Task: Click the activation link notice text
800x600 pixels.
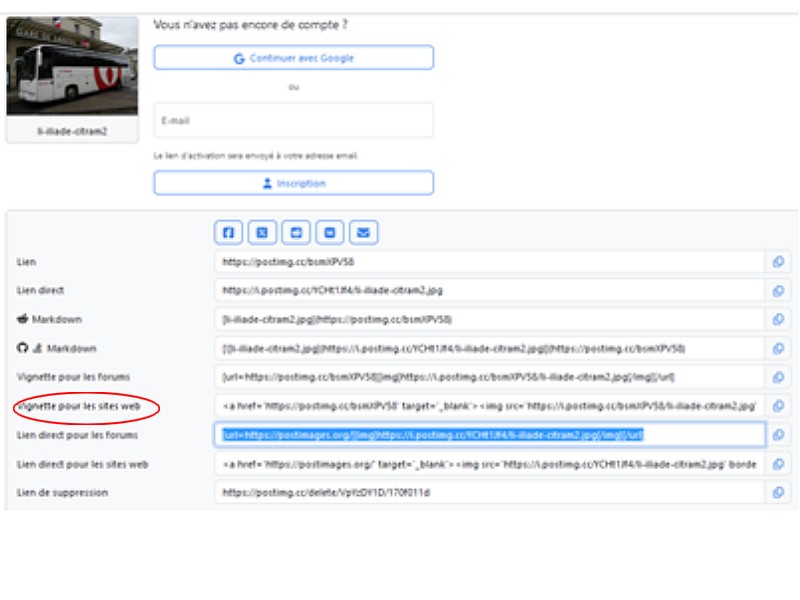Action: [256, 156]
